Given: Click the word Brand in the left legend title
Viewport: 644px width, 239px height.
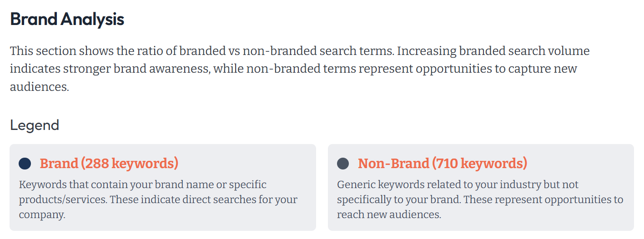Looking at the screenshot, I should (x=59, y=164).
